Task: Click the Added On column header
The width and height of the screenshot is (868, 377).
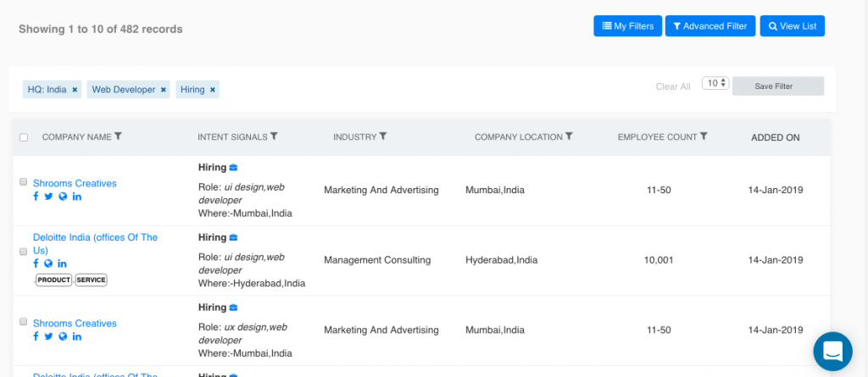Action: coord(775,137)
